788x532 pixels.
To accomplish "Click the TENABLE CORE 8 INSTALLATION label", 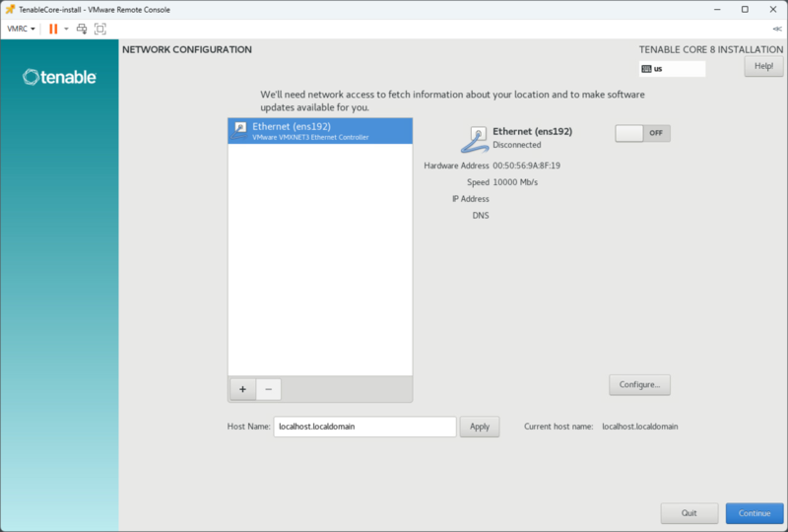I will (x=710, y=50).
